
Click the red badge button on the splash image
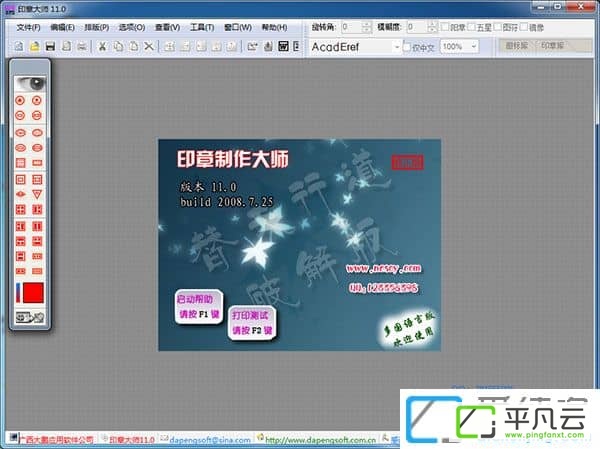point(408,163)
